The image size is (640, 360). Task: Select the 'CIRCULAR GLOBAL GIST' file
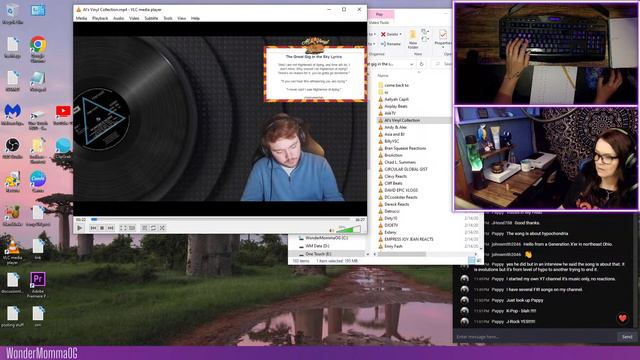tap(403, 169)
